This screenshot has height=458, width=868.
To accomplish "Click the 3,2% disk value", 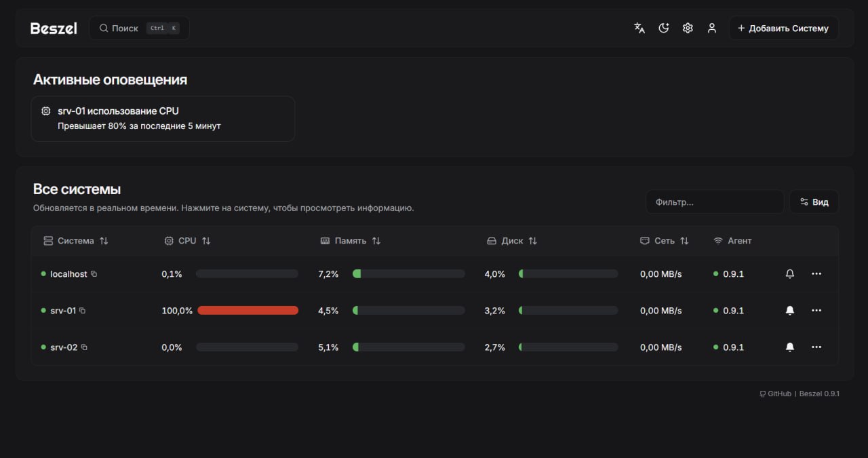I will 495,311.
